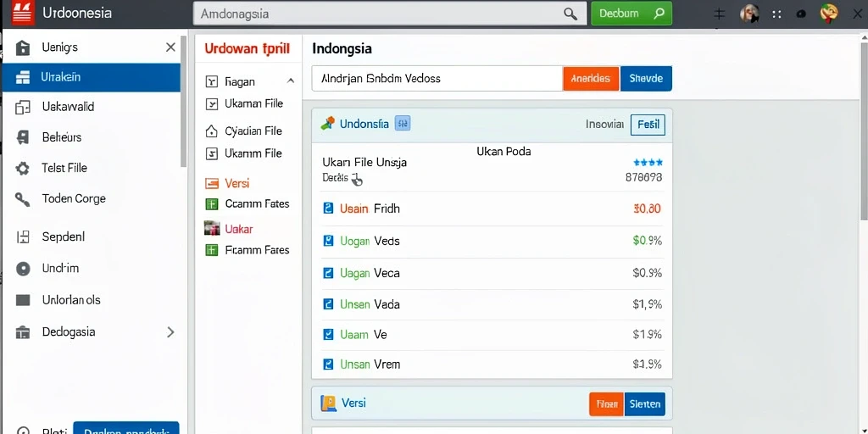Screen dimensions: 868x434
Task: Click the red logo icon at top left
Action: [23, 13]
